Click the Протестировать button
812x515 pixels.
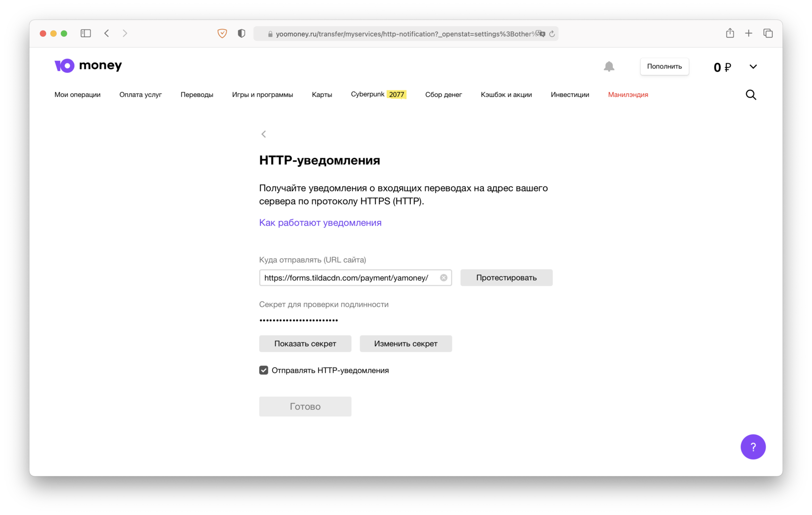pos(507,278)
